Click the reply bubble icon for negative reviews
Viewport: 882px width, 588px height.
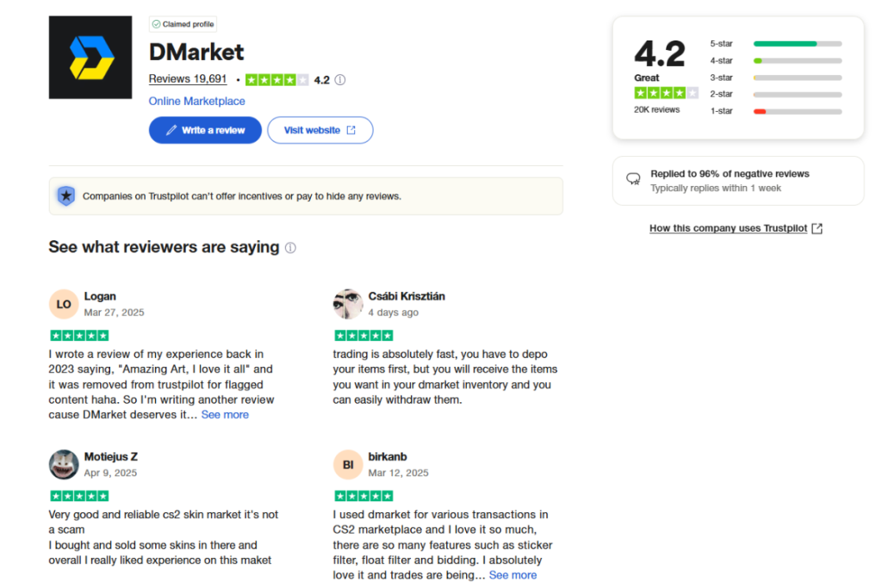633,179
